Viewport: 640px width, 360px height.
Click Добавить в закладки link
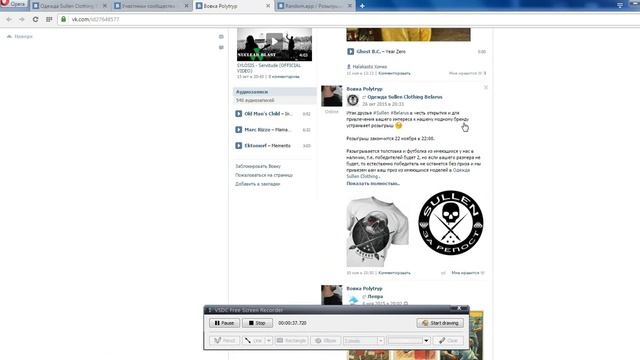pos(258,184)
